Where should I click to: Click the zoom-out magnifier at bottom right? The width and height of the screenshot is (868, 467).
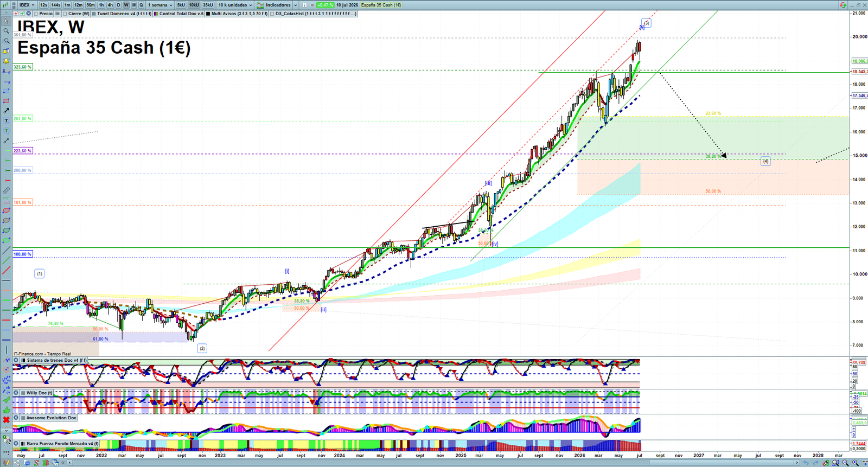coord(845,463)
